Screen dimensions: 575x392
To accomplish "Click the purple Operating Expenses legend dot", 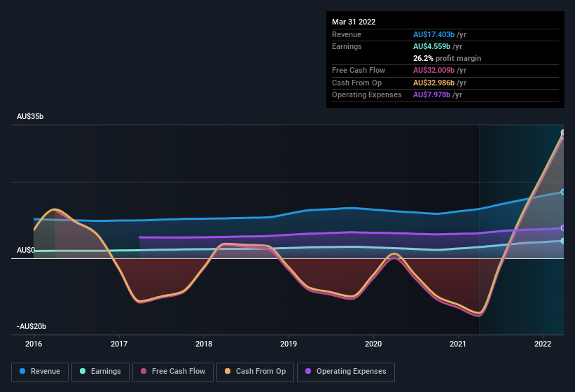I will coord(308,371).
